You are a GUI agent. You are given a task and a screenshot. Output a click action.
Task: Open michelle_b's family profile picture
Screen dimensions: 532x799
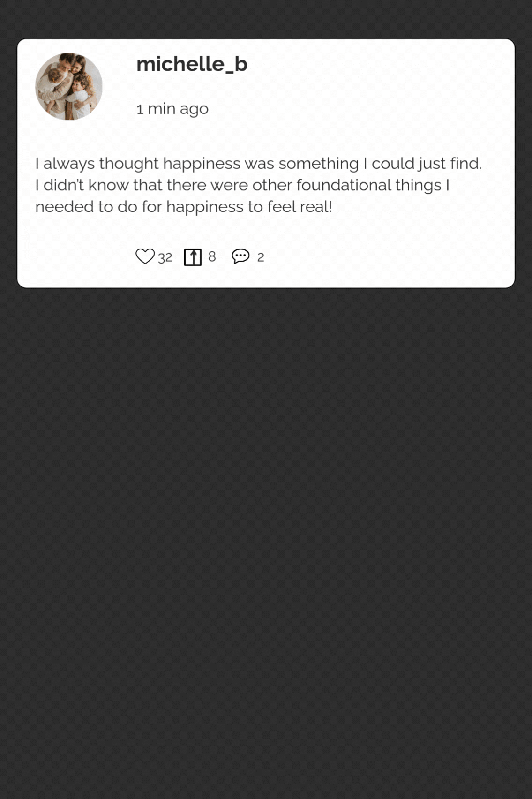69,87
